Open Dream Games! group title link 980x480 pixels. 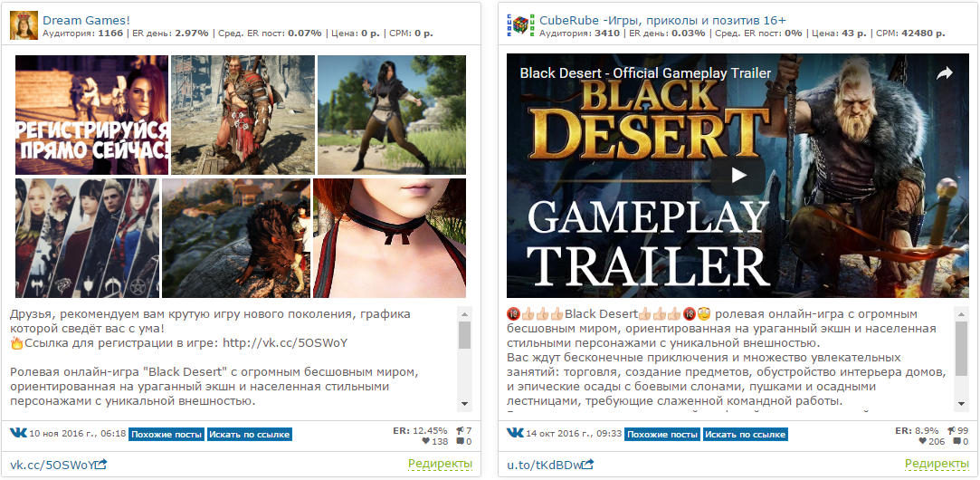pos(86,20)
